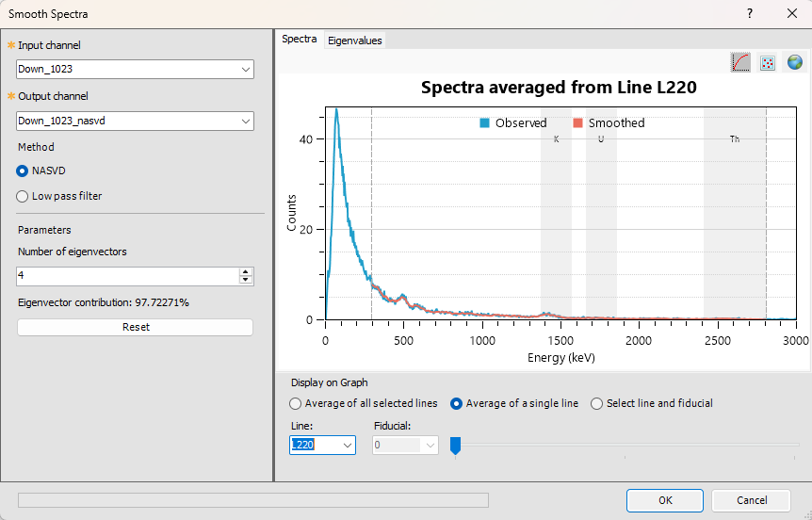Select Average of all selected lines

tap(296, 403)
